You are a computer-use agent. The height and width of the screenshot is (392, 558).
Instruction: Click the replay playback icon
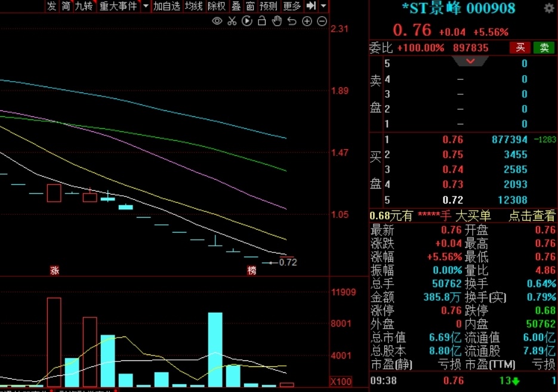pos(247,21)
